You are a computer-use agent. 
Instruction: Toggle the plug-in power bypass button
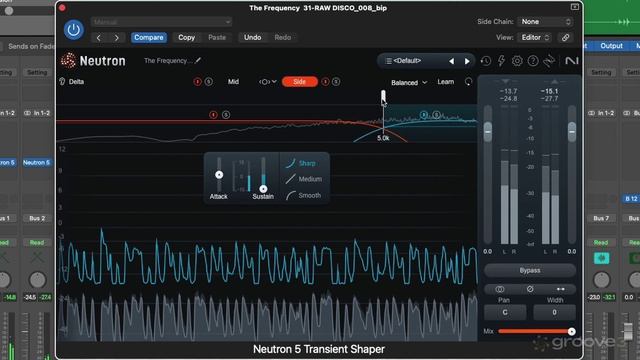tap(73, 30)
